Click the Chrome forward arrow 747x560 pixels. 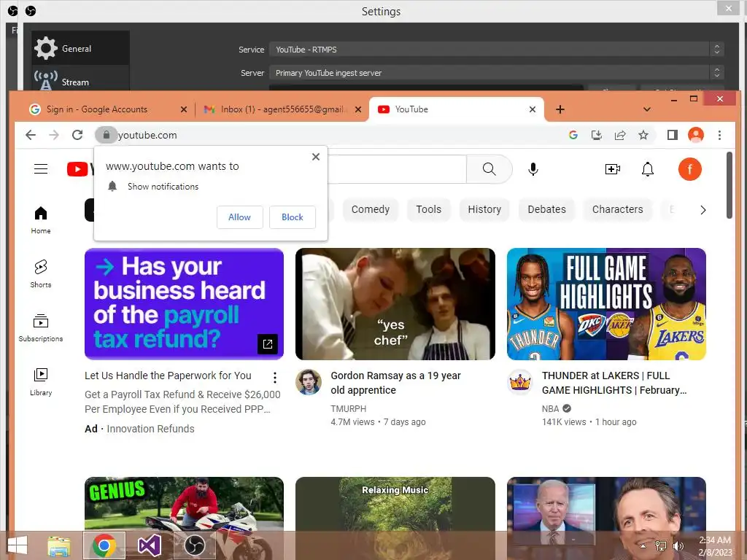tap(54, 135)
